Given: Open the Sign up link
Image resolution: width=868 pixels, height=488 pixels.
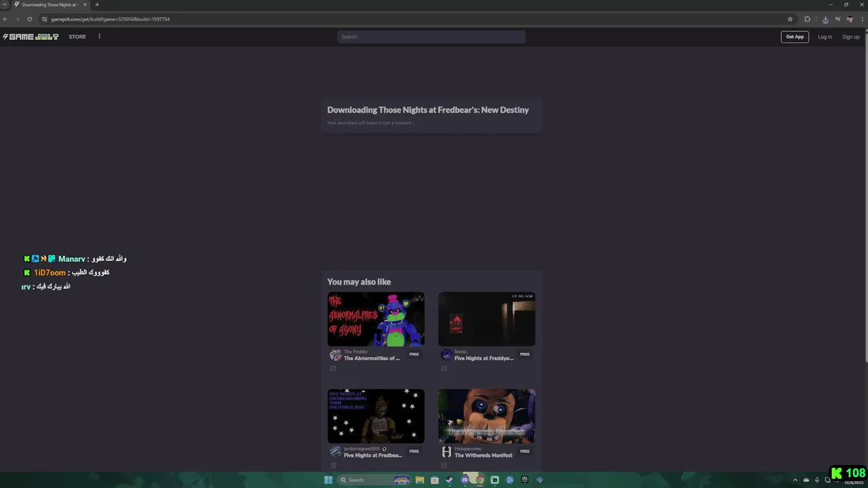Looking at the screenshot, I should pyautogui.click(x=851, y=37).
